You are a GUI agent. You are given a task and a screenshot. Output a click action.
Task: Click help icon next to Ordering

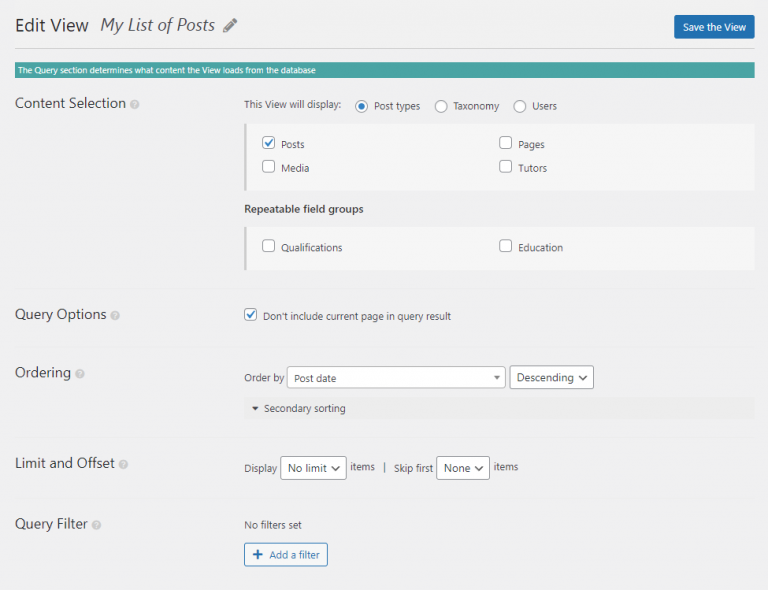click(x=80, y=373)
